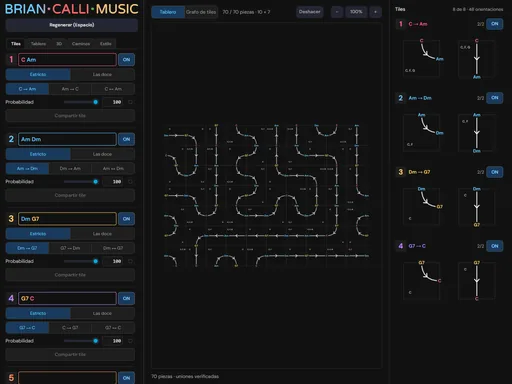Select Las doce mode for tile 1
The width and height of the screenshot is (512, 384).
[x=102, y=74]
